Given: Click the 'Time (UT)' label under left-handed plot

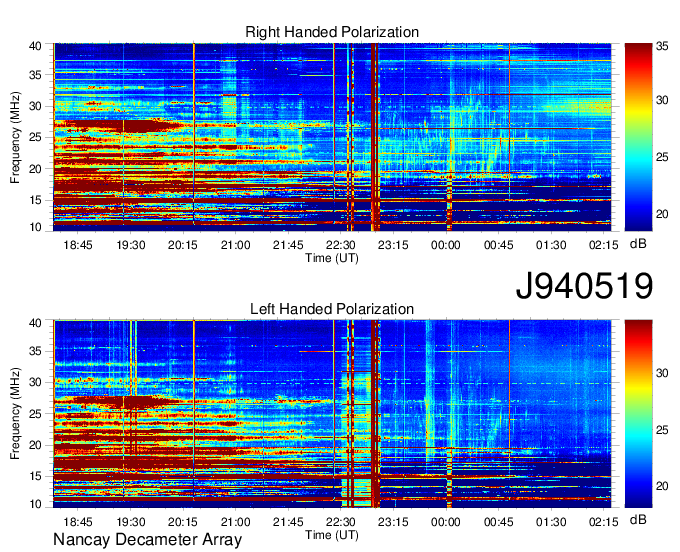Looking at the screenshot, I should point(332,535).
